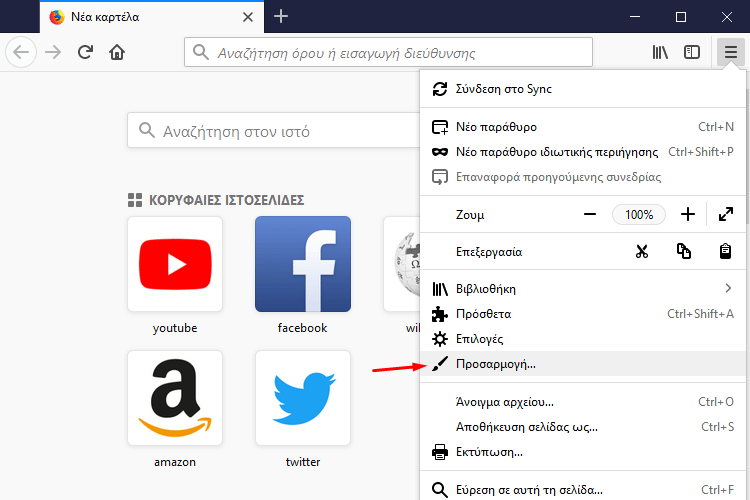Click the hamburger menu button

730,52
